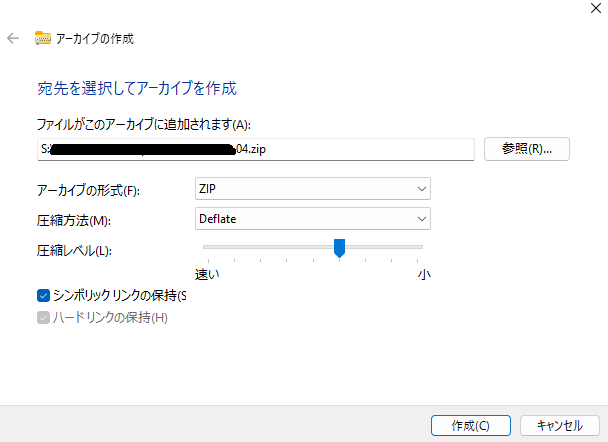608x442 pixels.
Task: Open the ZIP archive format dropdown
Action: tap(312, 189)
